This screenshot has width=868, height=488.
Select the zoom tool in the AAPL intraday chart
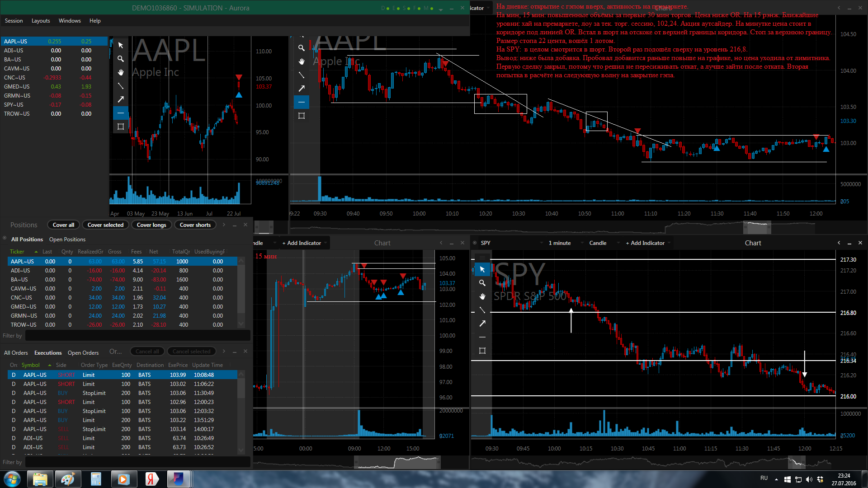tap(302, 48)
